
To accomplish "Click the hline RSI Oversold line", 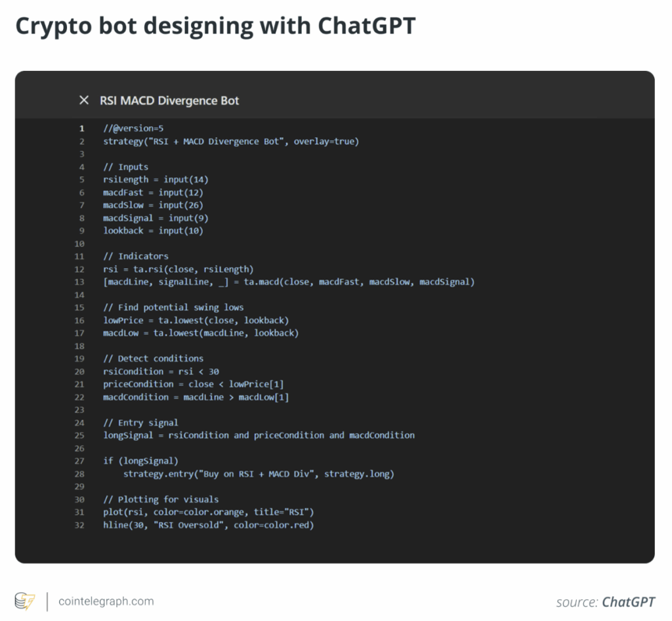I will (x=208, y=525).
